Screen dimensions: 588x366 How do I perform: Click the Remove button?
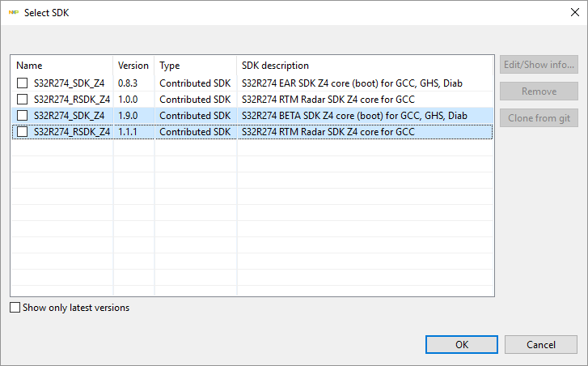(x=539, y=91)
